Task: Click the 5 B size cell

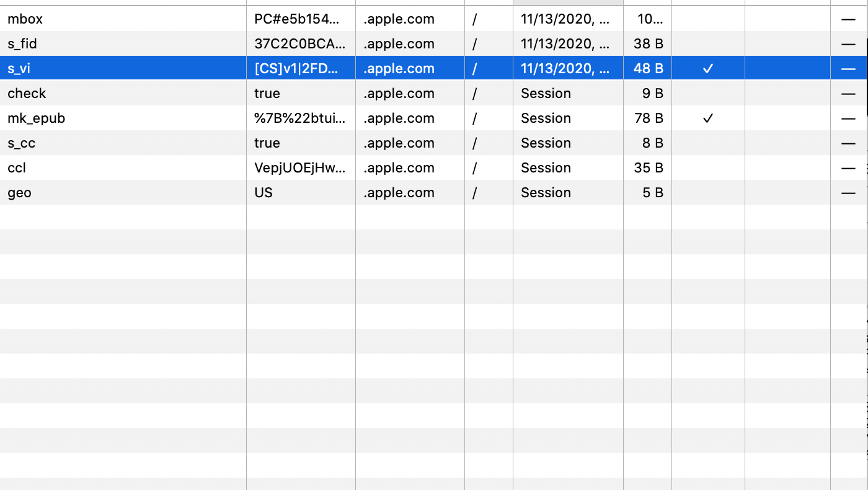Action: click(x=653, y=193)
